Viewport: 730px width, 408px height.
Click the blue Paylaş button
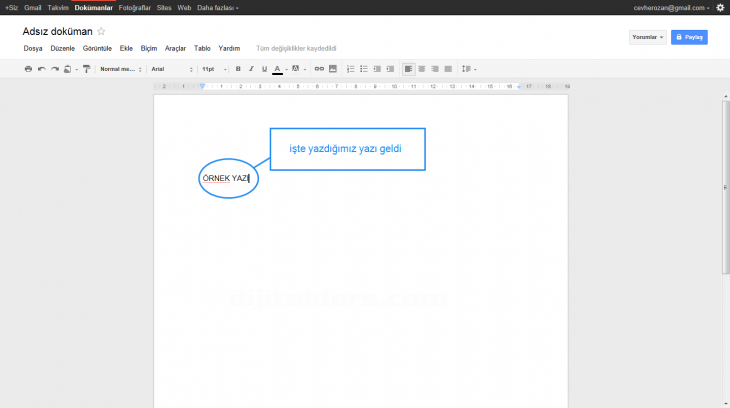tap(689, 37)
